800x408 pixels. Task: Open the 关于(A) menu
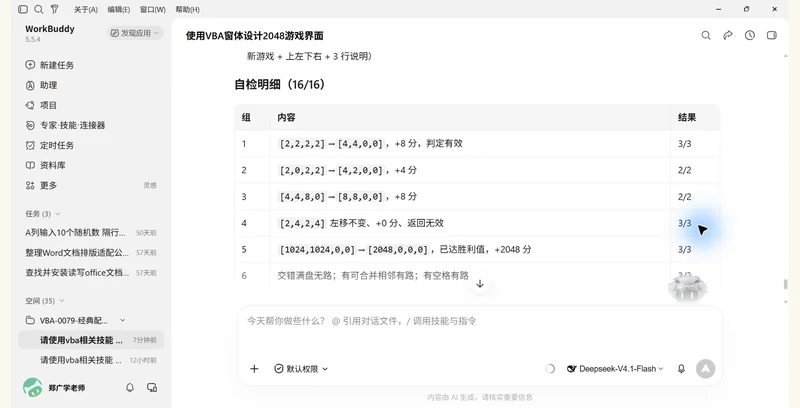click(x=86, y=10)
